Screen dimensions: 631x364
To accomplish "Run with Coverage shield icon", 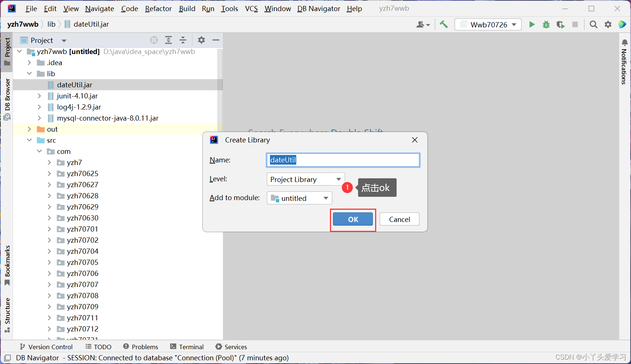I will (560, 24).
